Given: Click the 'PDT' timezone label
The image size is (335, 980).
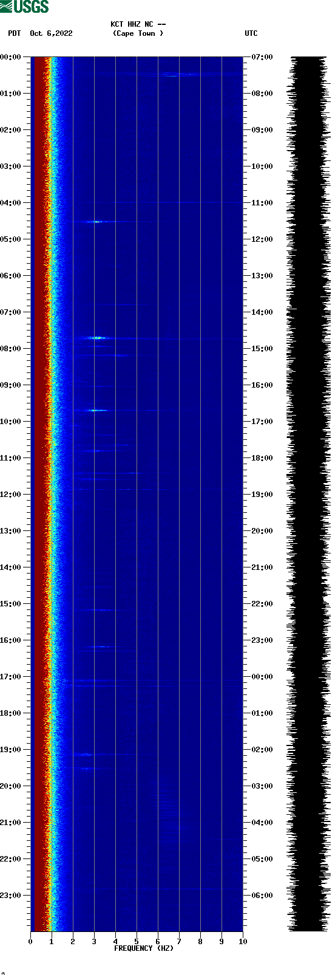Looking at the screenshot, I should (15, 33).
